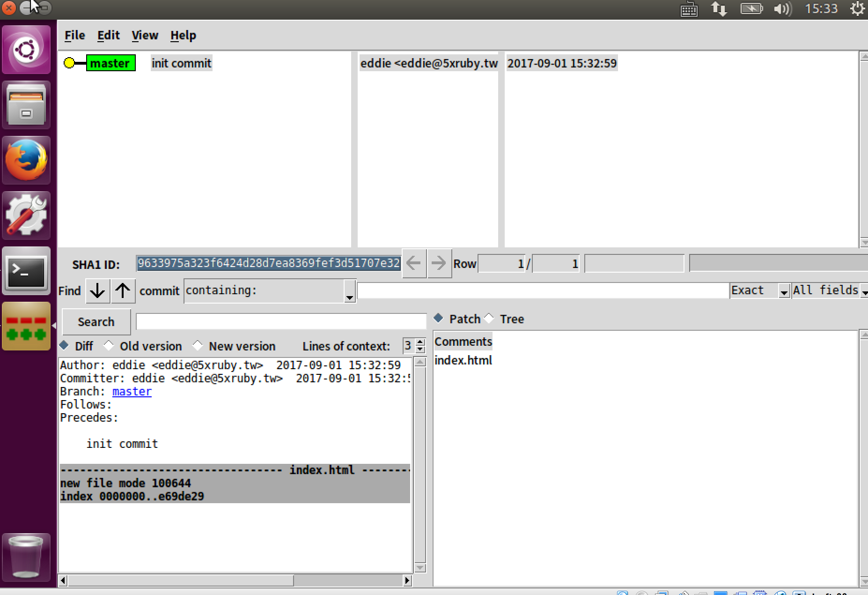Viewport: 868px width, 595px height.
Task: Open the File menu
Action: (x=74, y=35)
